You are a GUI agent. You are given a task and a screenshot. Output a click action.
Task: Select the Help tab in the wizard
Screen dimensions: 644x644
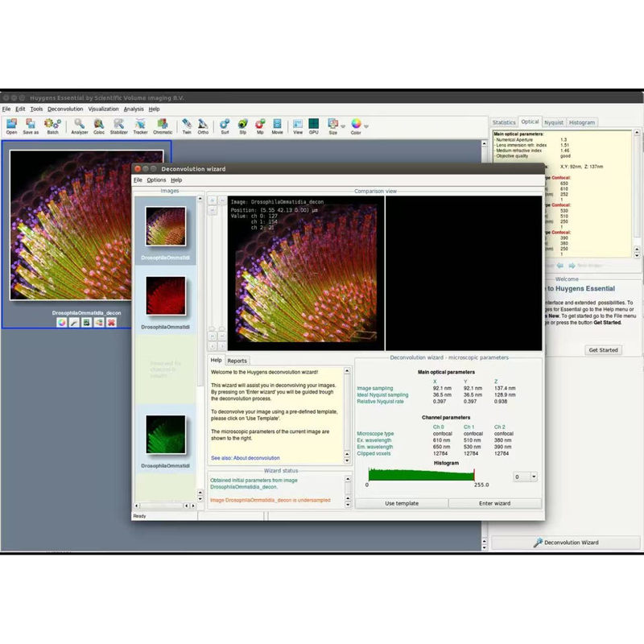216,360
